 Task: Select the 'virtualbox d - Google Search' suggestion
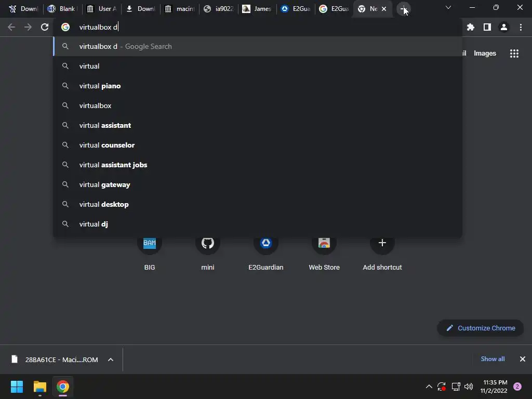(258, 46)
